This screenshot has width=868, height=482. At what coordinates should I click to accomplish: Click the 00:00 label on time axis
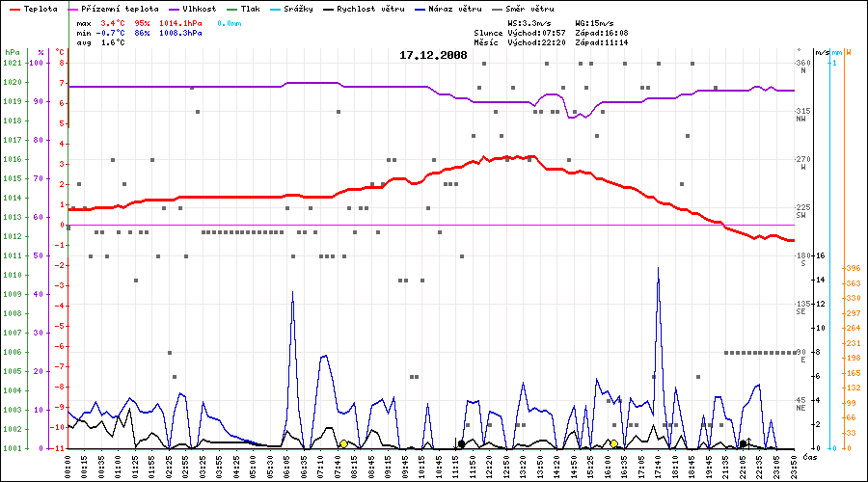point(68,465)
